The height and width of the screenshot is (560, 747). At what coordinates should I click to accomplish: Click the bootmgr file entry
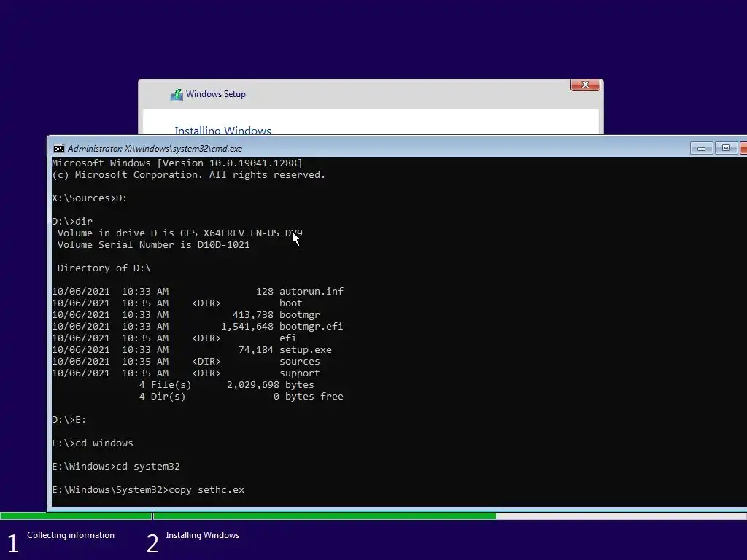(x=186, y=315)
